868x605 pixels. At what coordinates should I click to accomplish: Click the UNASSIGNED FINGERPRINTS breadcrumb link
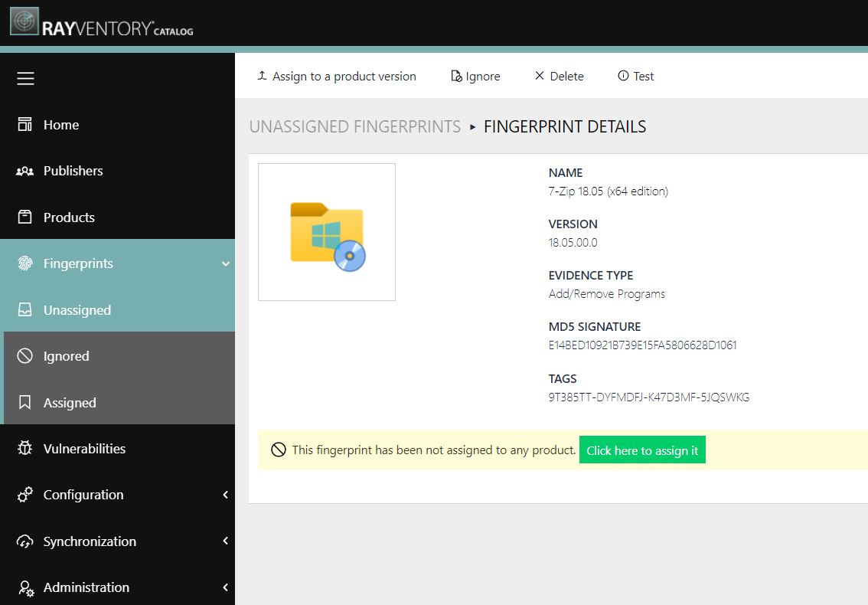click(x=354, y=126)
